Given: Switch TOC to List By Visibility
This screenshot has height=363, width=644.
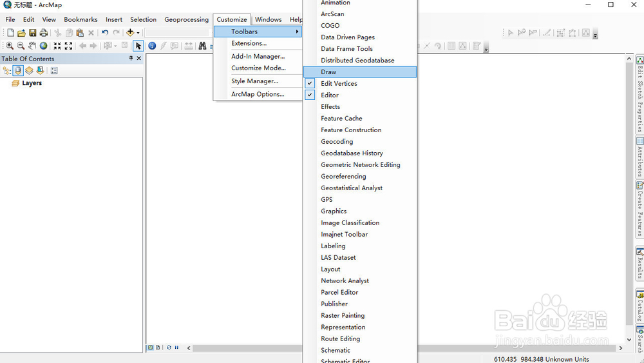Looking at the screenshot, I should coord(29,71).
